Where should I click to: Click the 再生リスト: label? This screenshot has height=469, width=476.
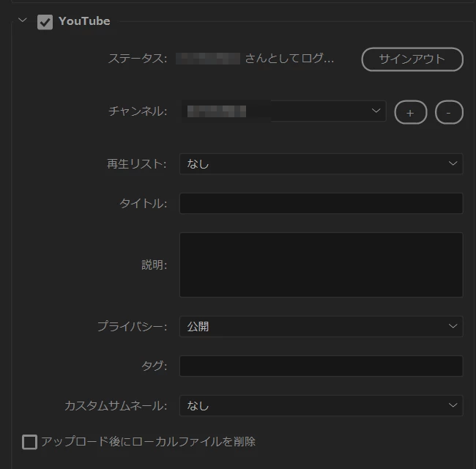[137, 164]
